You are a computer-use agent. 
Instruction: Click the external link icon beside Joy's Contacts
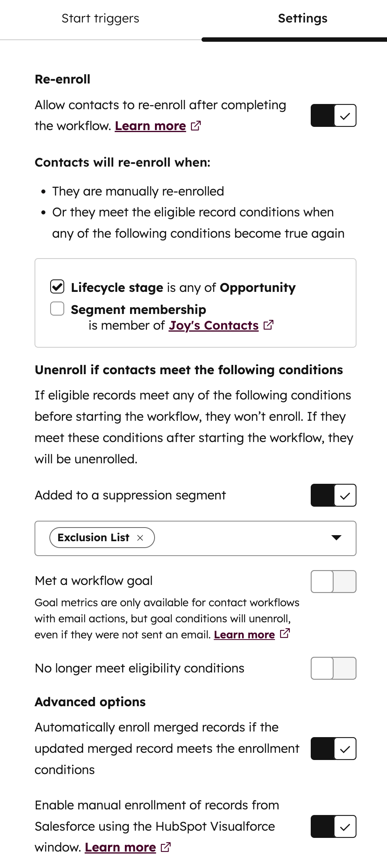coord(268,325)
